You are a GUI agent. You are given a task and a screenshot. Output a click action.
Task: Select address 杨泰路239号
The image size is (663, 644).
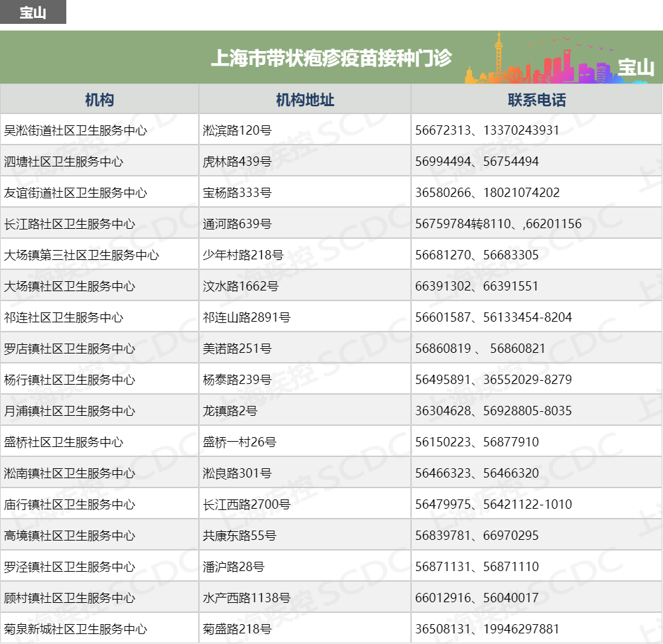coord(237,380)
